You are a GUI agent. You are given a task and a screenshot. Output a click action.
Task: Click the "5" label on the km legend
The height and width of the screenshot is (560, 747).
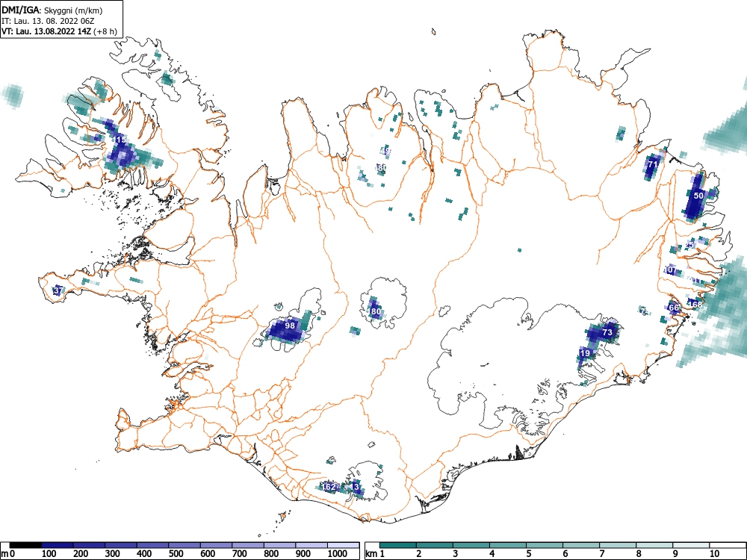528,554
